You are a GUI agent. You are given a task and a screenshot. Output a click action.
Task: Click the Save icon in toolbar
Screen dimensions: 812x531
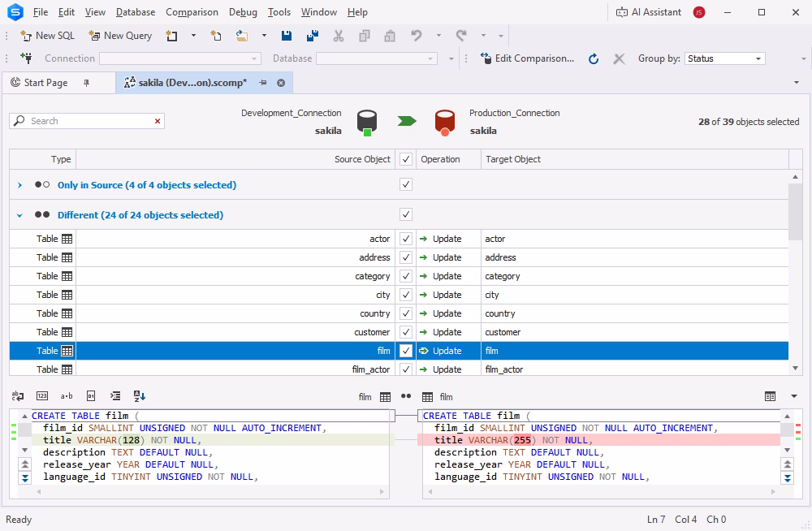tap(287, 36)
